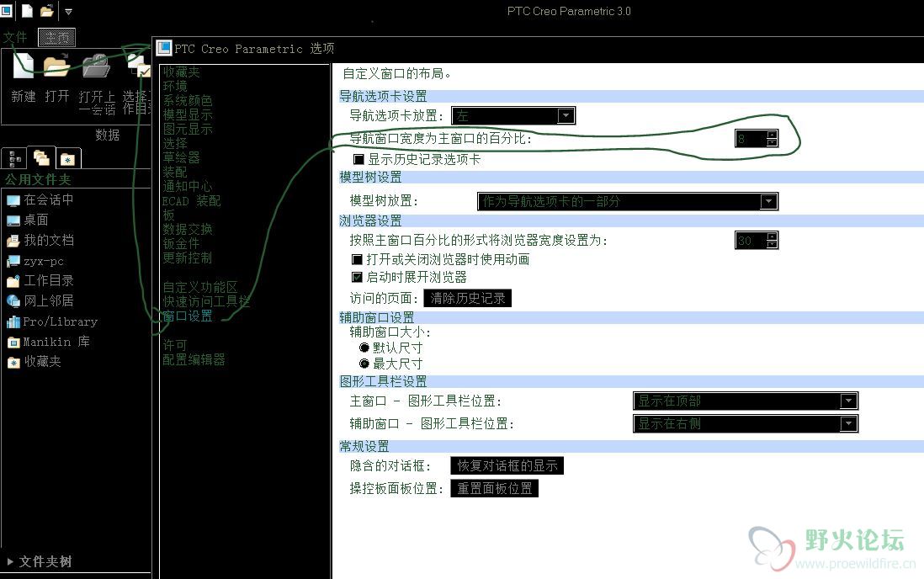
Task: Click 恢复对话框的显示 button
Action: pyautogui.click(x=507, y=465)
